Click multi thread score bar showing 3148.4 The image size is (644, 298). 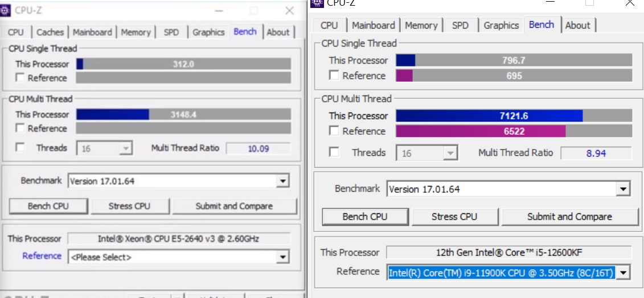183,114
